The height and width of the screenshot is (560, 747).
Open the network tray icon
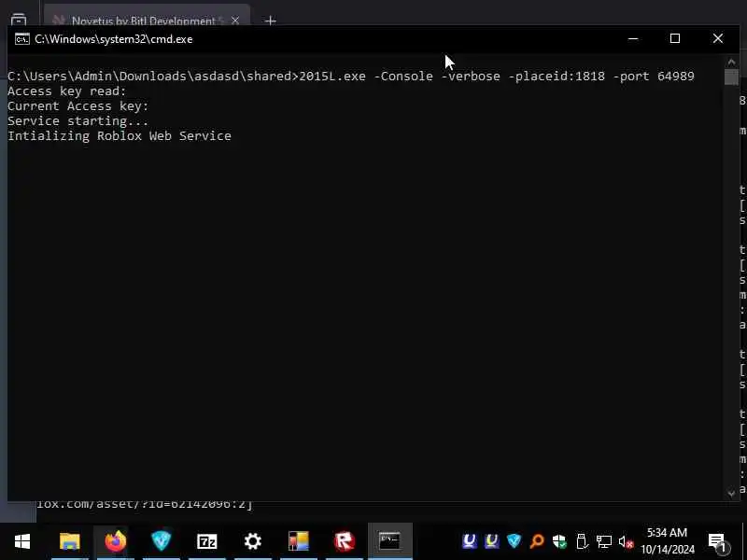tap(603, 541)
